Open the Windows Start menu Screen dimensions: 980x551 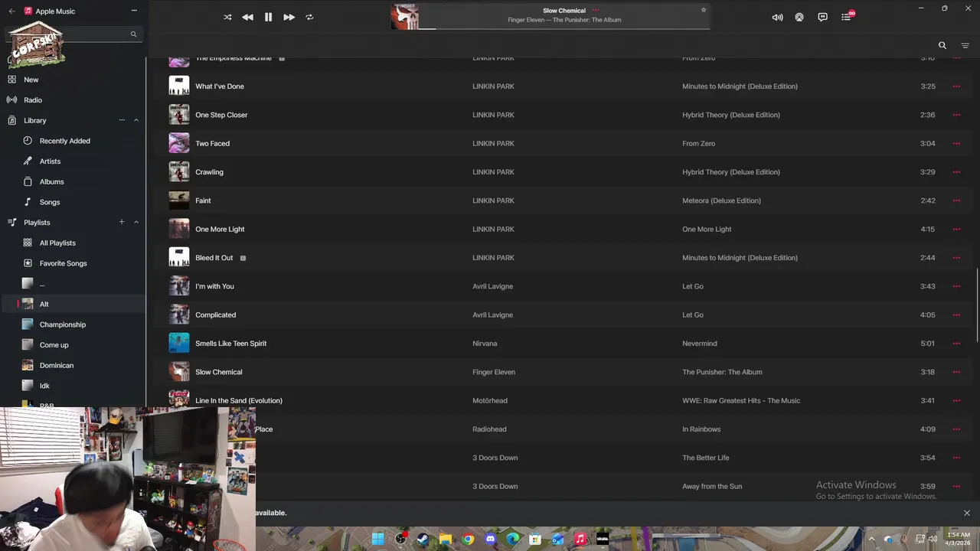coord(377,539)
